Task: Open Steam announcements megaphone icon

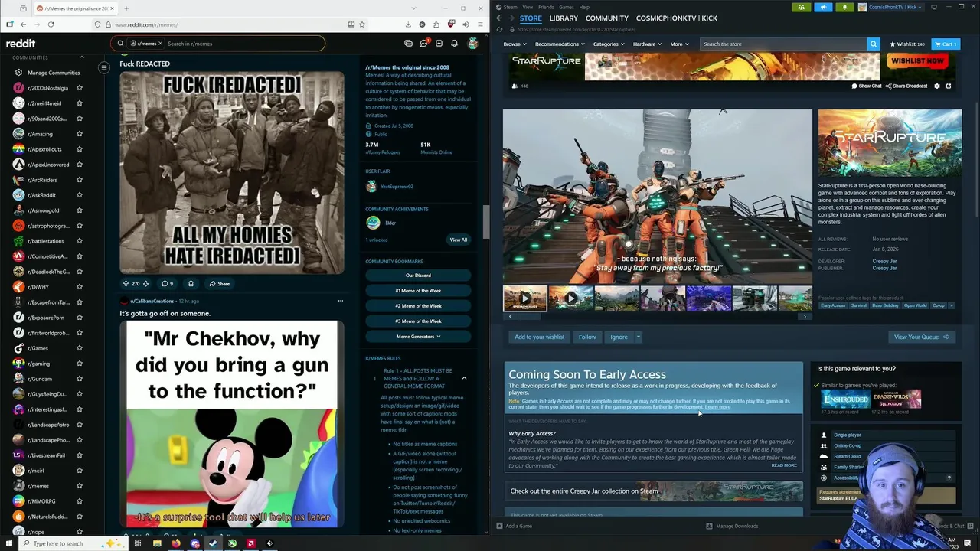Action: (823, 7)
